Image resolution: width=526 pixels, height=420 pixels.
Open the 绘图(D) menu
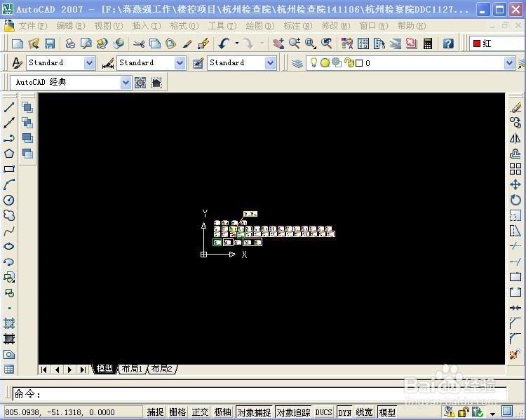click(x=260, y=25)
